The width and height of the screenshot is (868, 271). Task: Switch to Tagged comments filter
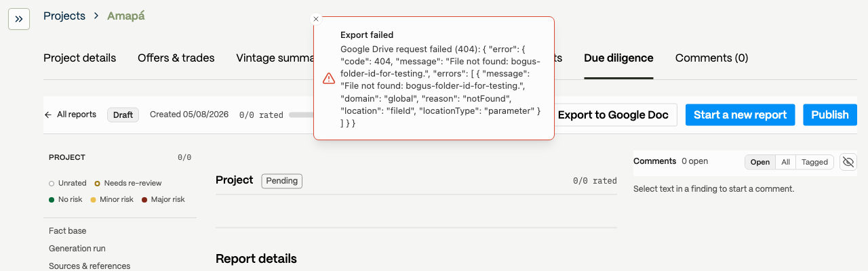[814, 162]
